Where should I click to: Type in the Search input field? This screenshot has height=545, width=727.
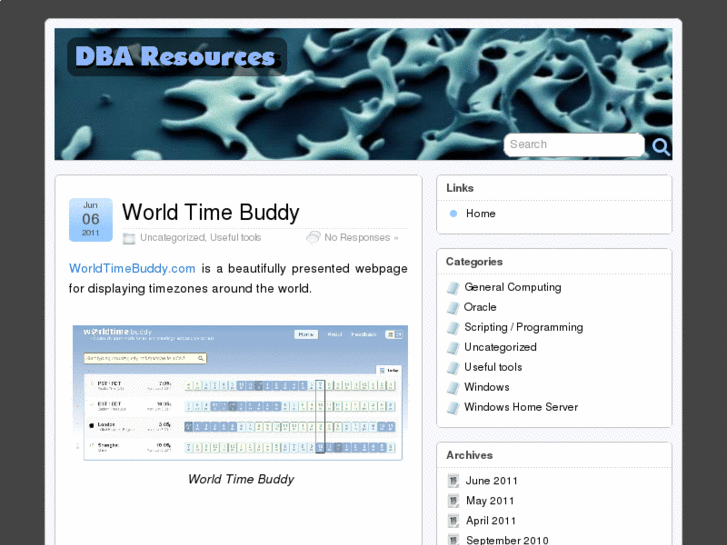click(x=572, y=145)
